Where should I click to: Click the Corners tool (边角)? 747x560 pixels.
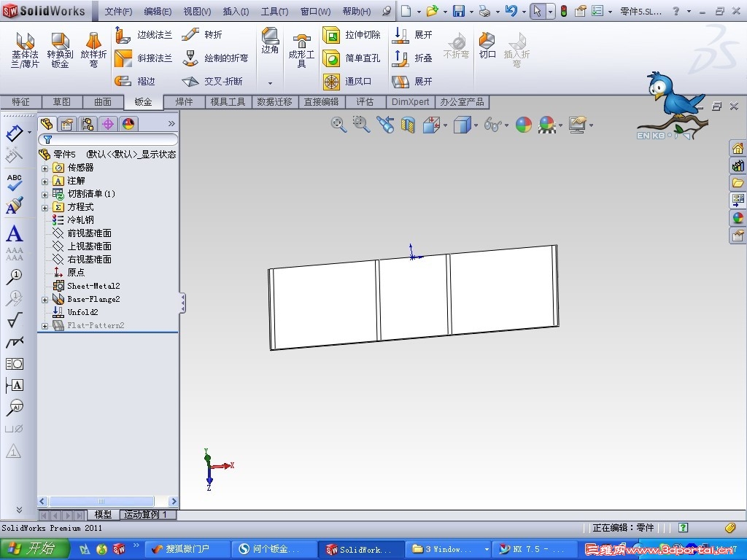[270, 40]
